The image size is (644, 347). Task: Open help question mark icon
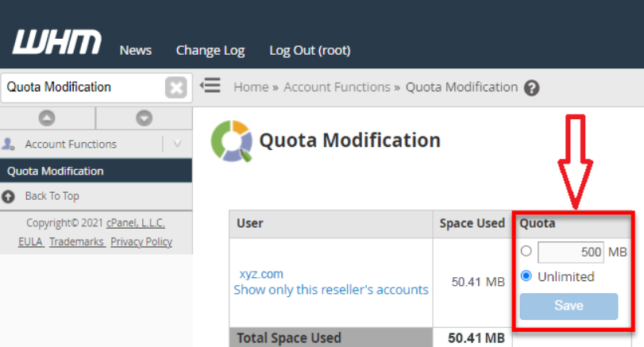(x=532, y=88)
